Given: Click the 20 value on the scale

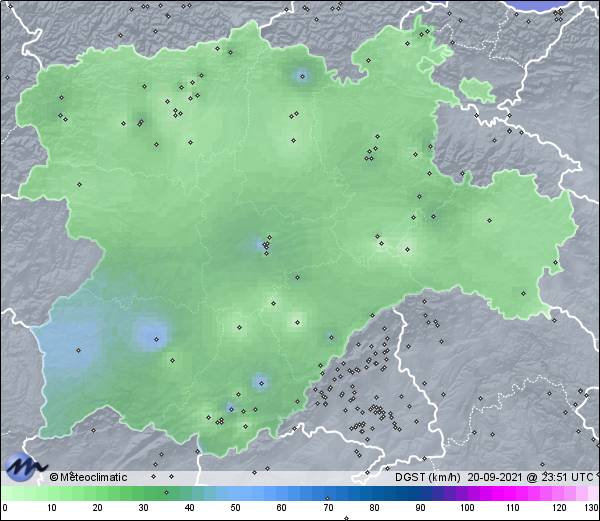Looking at the screenshot, I should [x=97, y=508].
